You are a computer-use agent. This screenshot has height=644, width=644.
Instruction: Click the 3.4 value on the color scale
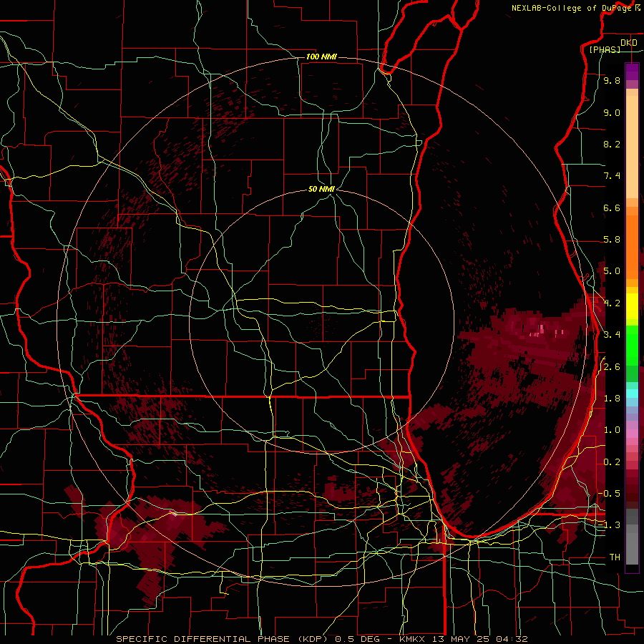point(612,335)
